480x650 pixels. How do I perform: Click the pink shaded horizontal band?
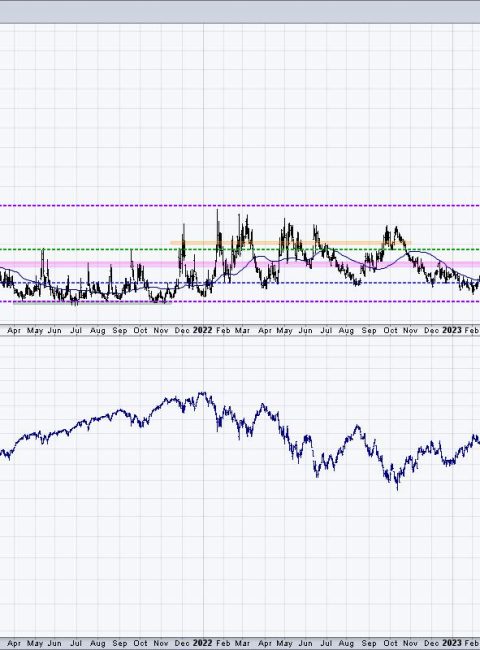click(x=240, y=264)
